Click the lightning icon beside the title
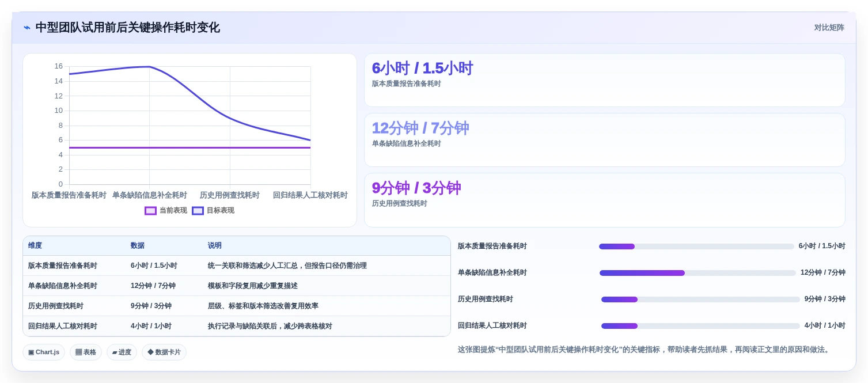The height and width of the screenshot is (383, 868). (x=27, y=28)
